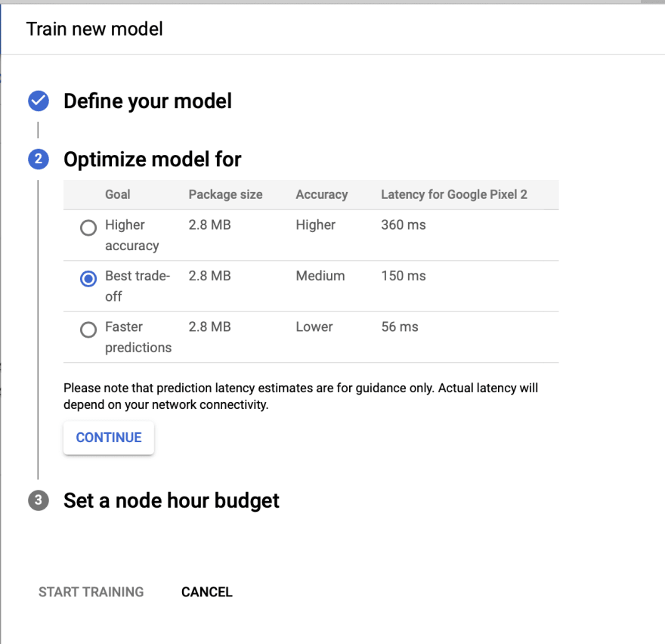Viewport: 665px width, 644px height.
Task: Select the Faster predictions radio button
Action: pos(88,330)
